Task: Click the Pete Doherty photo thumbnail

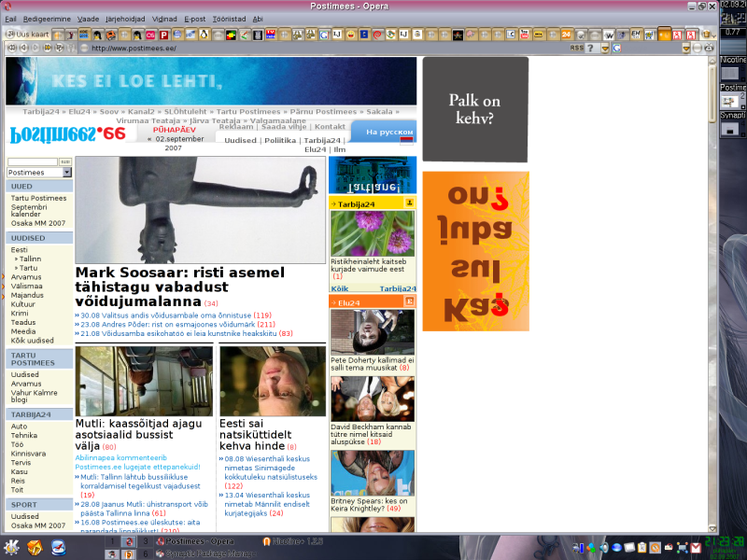Action: click(x=373, y=332)
